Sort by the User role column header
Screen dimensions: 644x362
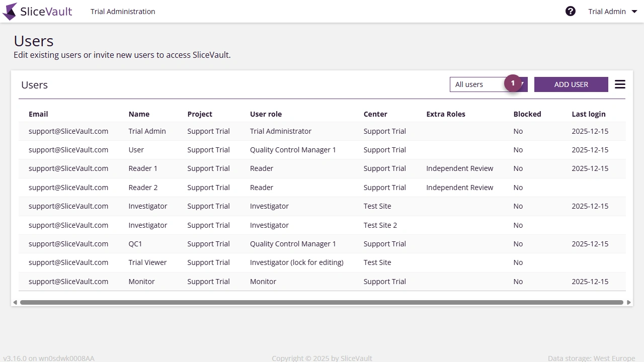pos(266,114)
